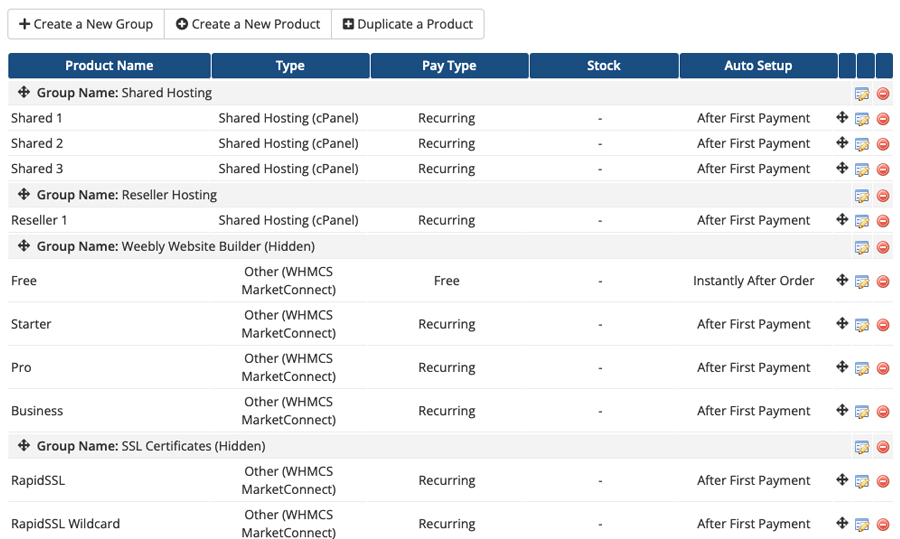Delete the SSL Certificates group
Screen dimensions: 900x539
[x=883, y=447]
